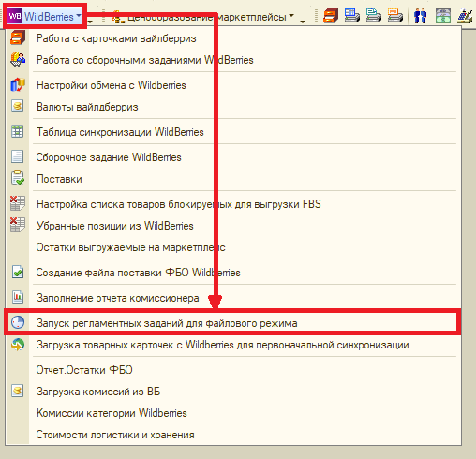Image resolution: width=476 pixels, height=459 pixels.
Task: Open the WildBerries toolbar menu
Action: click(45, 16)
